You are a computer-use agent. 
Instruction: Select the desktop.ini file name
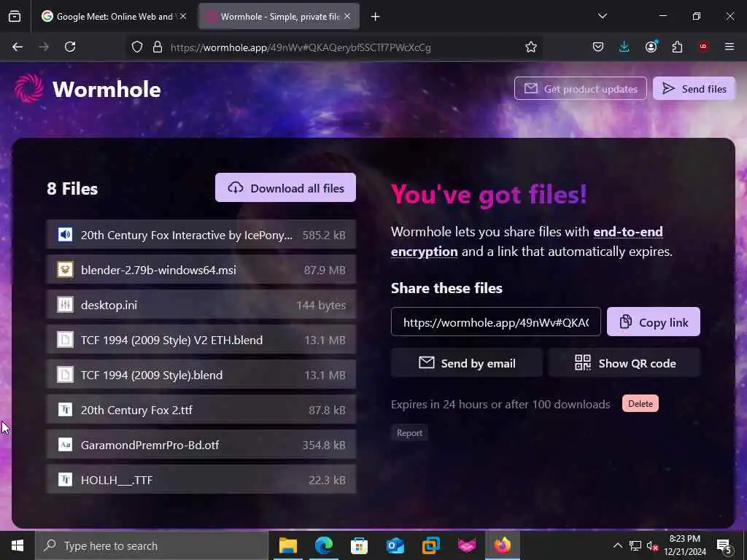pos(109,305)
